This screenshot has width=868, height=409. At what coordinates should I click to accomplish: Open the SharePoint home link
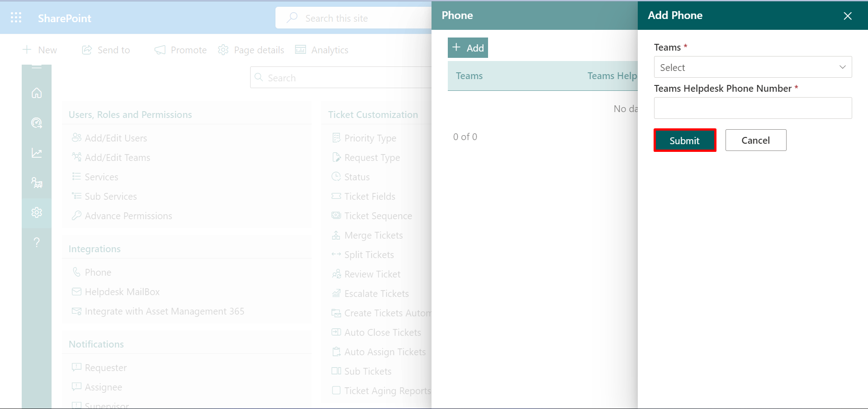tap(65, 18)
